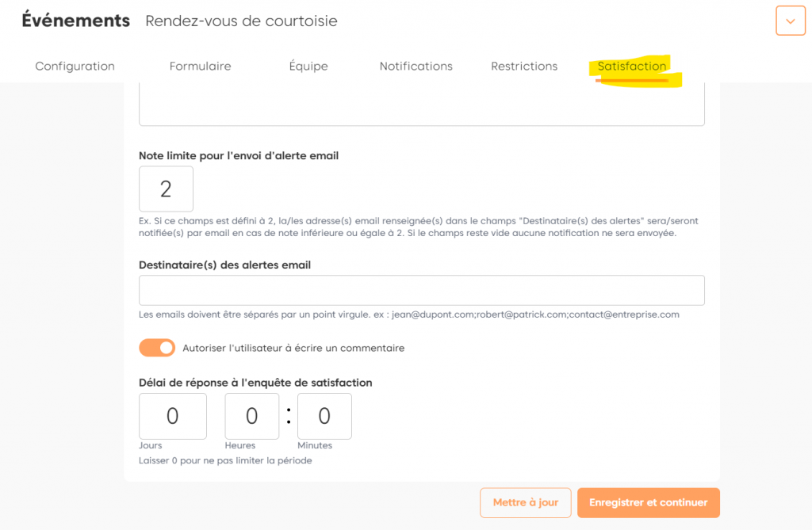This screenshot has width=812, height=530.
Task: Click the highlighted Satisfaction tab
Action: click(632, 67)
